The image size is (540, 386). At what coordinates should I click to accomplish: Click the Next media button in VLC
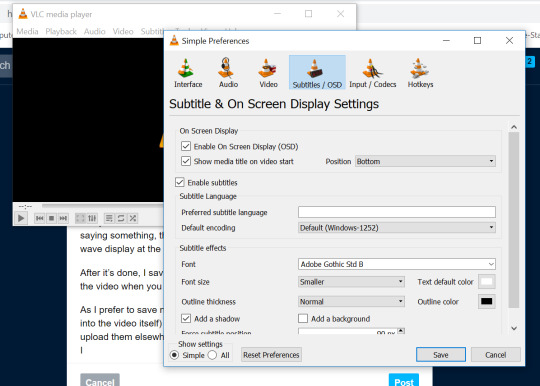tap(63, 218)
